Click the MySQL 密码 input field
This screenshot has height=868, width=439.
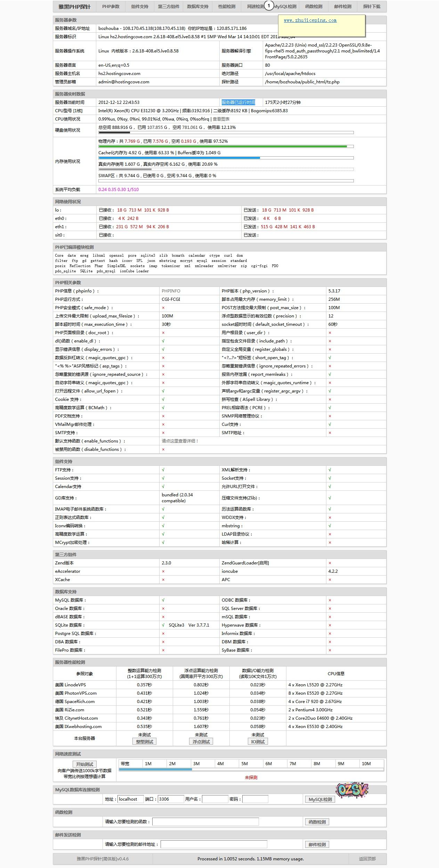(255, 799)
